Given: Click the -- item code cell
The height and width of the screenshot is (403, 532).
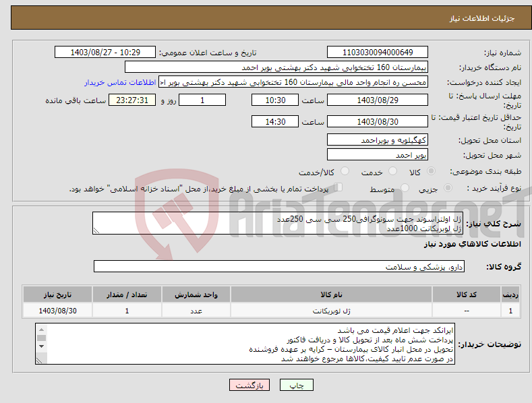Looking at the screenshot, I should point(467,311).
